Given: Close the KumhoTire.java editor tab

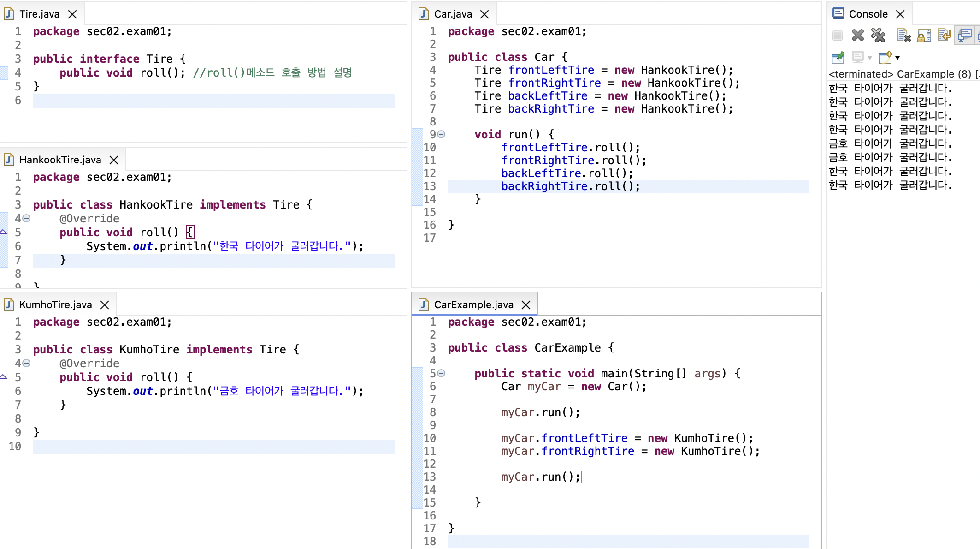Looking at the screenshot, I should pos(105,305).
